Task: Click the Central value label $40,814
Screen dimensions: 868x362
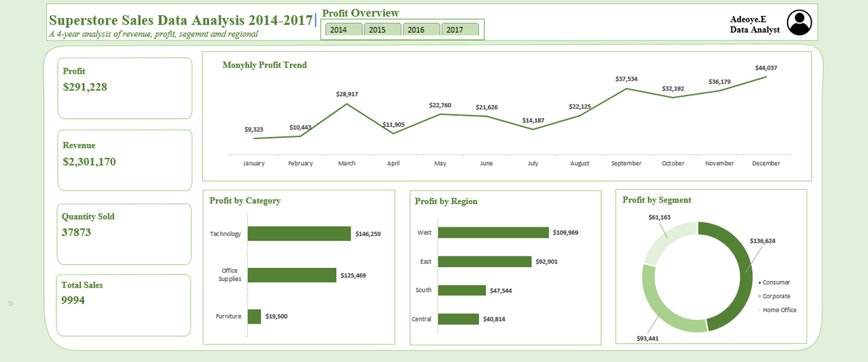Action: click(x=494, y=319)
